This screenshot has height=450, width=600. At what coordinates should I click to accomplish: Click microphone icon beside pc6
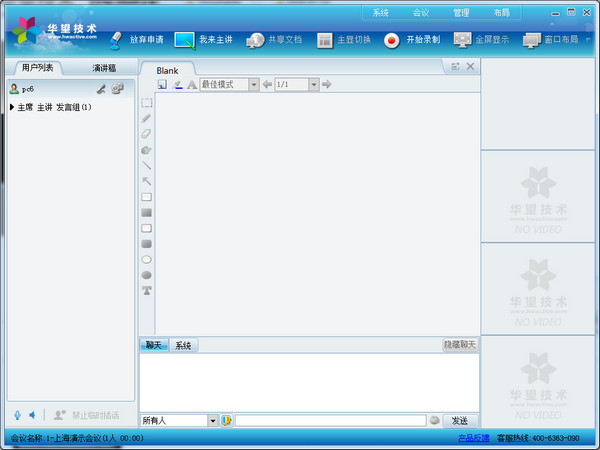[x=101, y=89]
